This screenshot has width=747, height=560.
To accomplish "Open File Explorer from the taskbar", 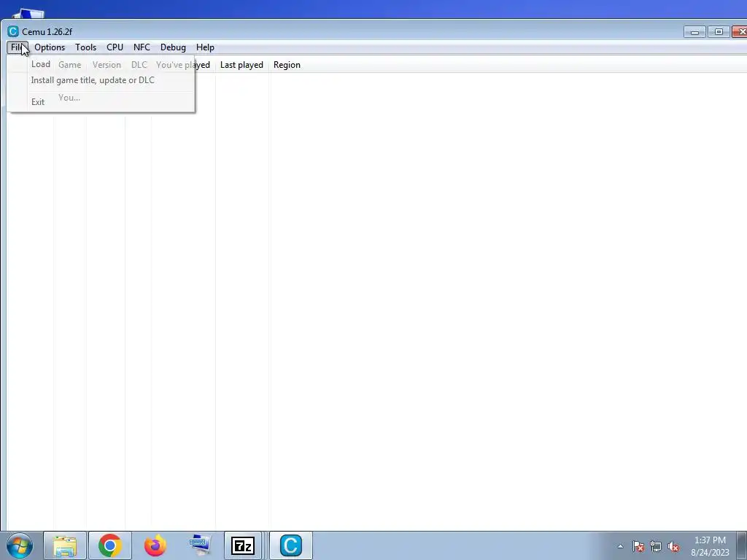I will pyautogui.click(x=65, y=545).
